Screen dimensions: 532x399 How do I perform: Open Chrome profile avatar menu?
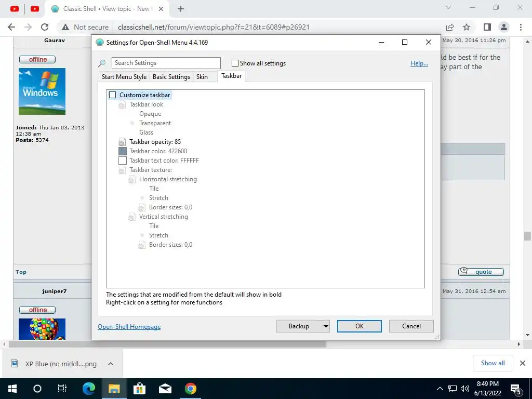click(504, 27)
